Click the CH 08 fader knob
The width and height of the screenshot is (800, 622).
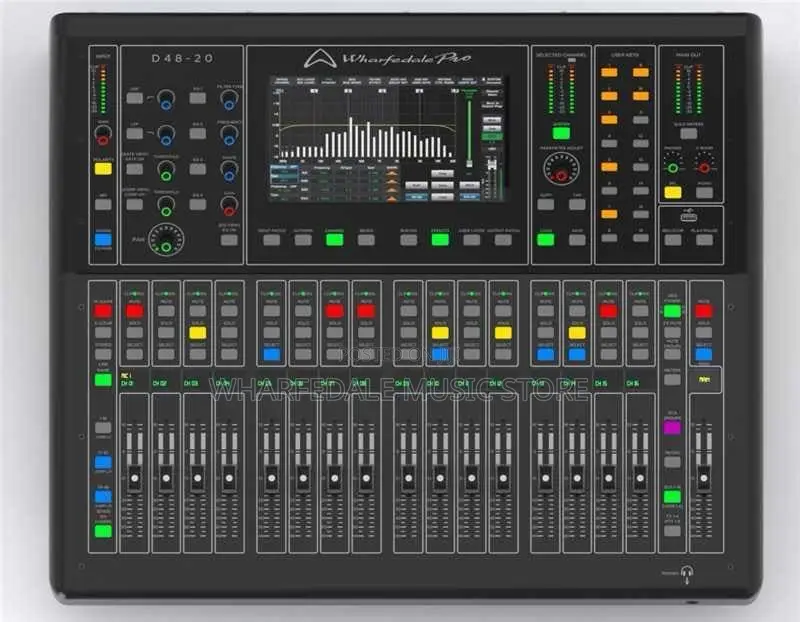coord(366,478)
